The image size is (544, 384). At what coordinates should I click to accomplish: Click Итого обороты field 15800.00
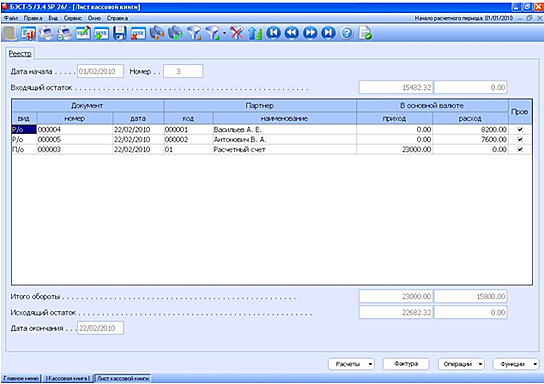470,296
